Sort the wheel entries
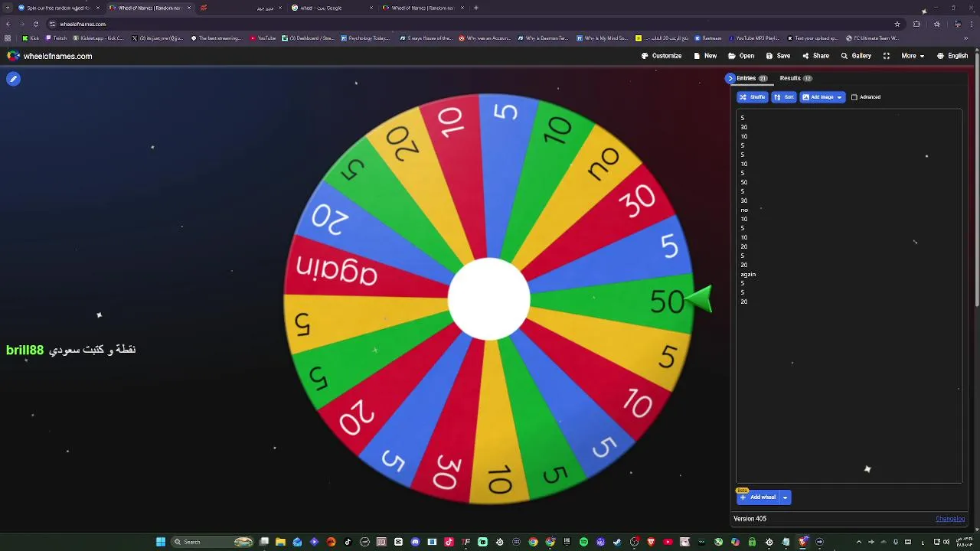This screenshot has height=551, width=980. tap(783, 97)
